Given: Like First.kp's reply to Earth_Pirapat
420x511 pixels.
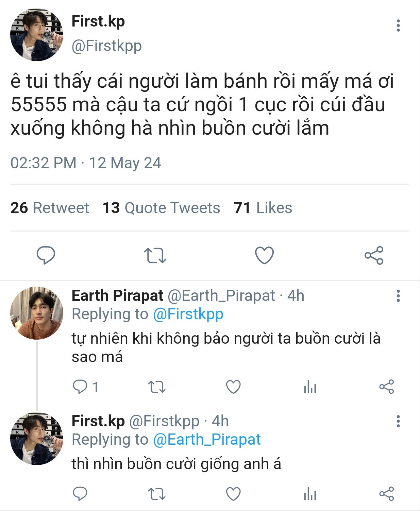Looking at the screenshot, I should click(233, 494).
